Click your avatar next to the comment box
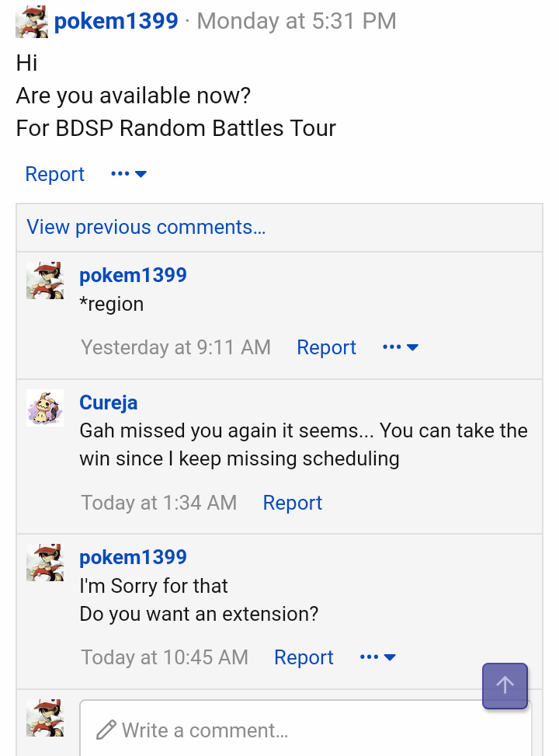The image size is (559, 756). (45, 717)
